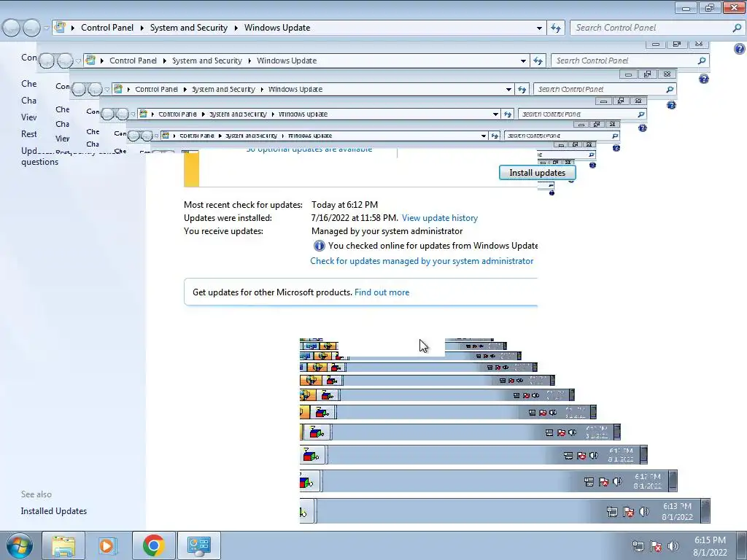The height and width of the screenshot is (560, 747).
Task: Click the Control Panel icon in the topmost address bar
Action: (x=60, y=28)
